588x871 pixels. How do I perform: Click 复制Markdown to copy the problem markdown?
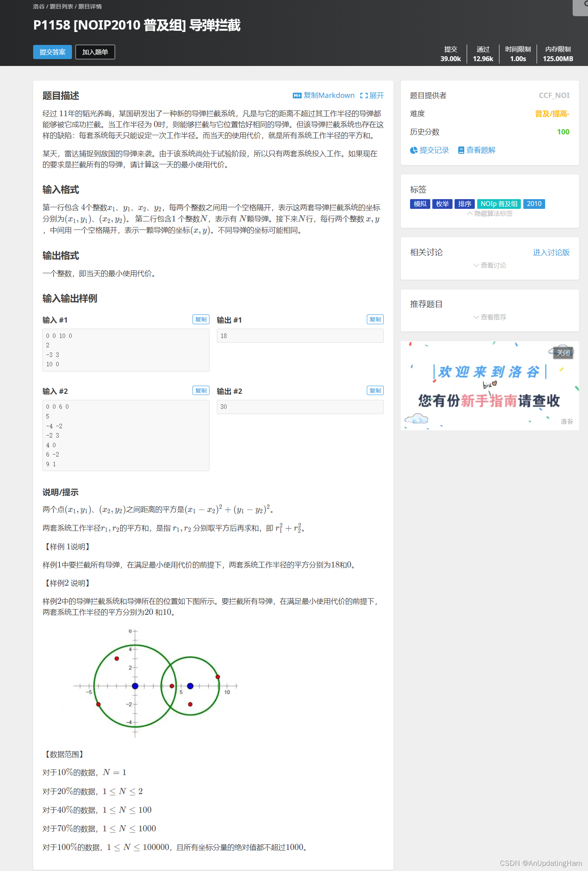[329, 96]
